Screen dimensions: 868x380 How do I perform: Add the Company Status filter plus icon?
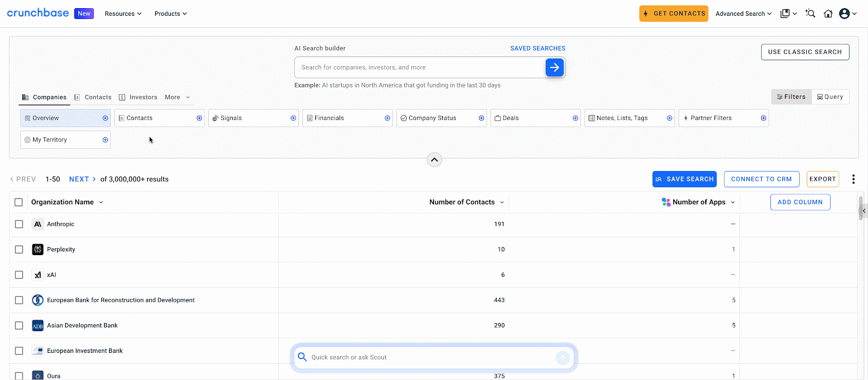(x=481, y=118)
